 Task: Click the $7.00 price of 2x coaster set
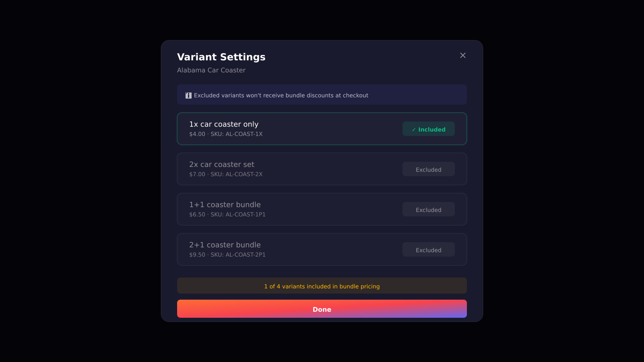(x=197, y=174)
